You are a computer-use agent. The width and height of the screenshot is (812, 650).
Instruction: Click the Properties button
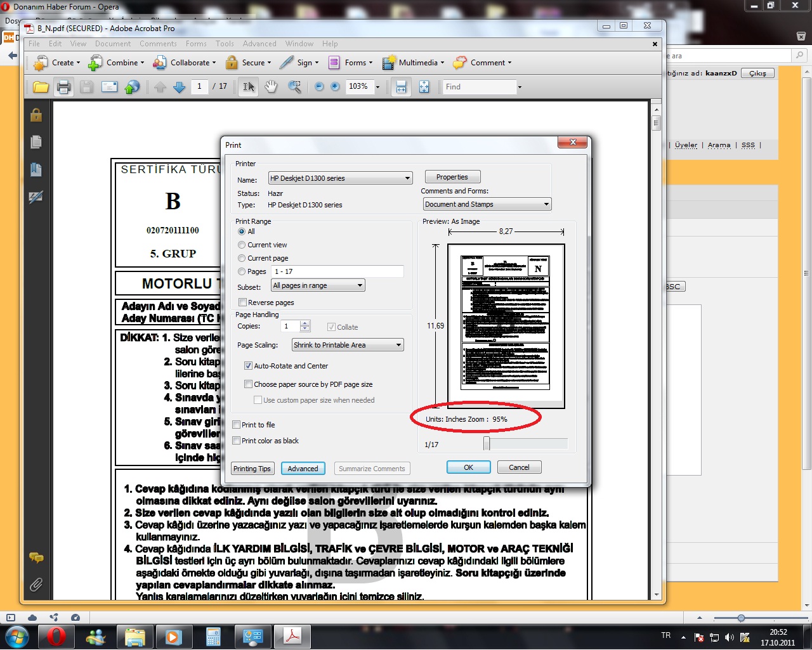tap(452, 177)
